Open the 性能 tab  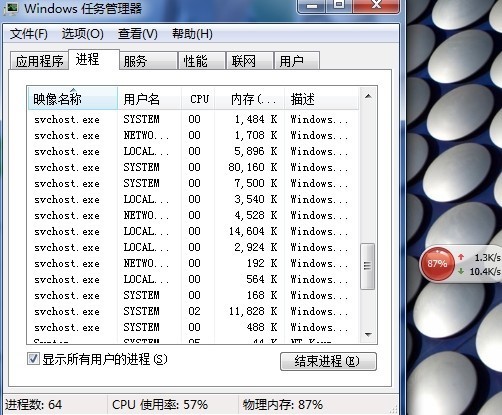click(x=201, y=61)
